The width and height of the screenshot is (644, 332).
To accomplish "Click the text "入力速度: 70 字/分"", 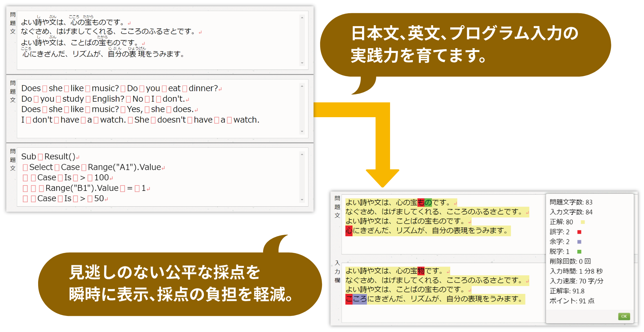I will click(576, 281).
